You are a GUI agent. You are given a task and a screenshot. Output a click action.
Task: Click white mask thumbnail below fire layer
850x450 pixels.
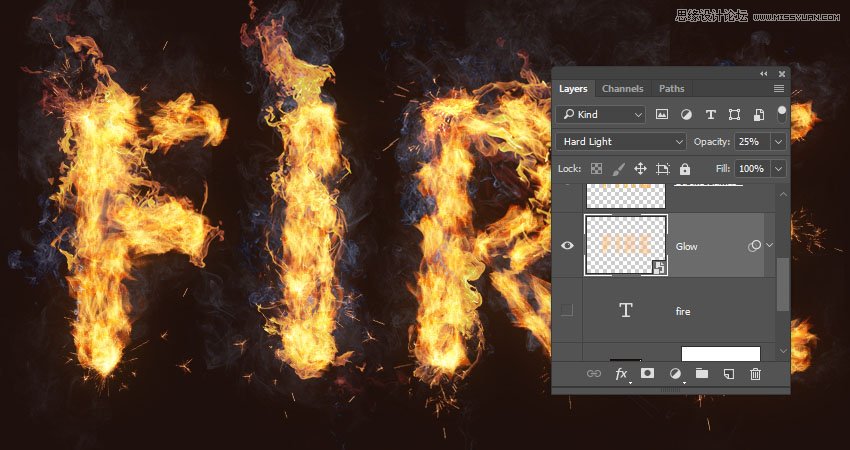(x=720, y=353)
